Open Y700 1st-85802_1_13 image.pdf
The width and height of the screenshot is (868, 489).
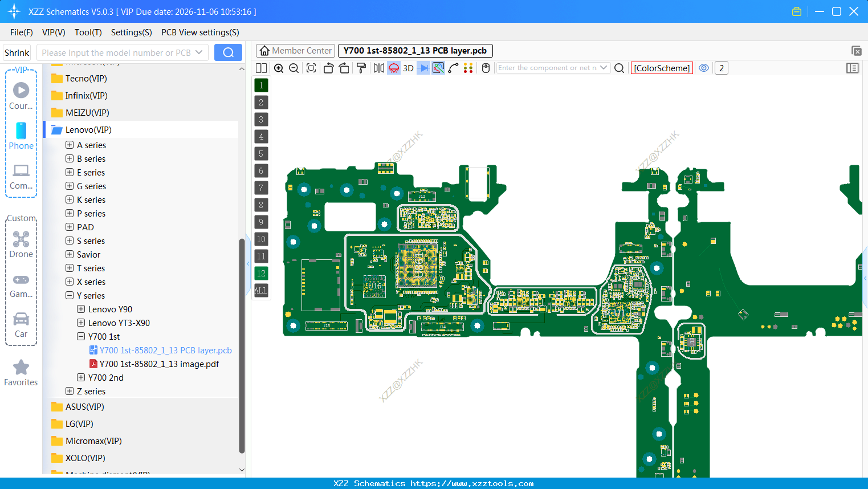tap(160, 364)
